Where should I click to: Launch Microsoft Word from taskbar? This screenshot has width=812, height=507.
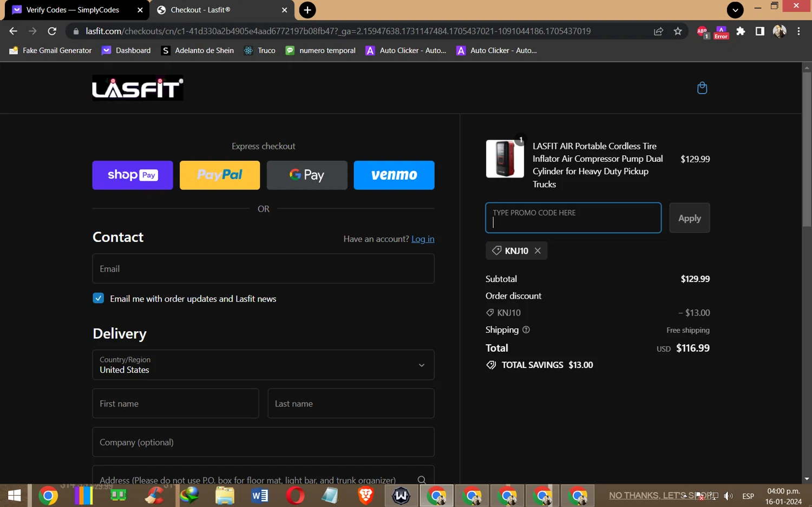[260, 495]
